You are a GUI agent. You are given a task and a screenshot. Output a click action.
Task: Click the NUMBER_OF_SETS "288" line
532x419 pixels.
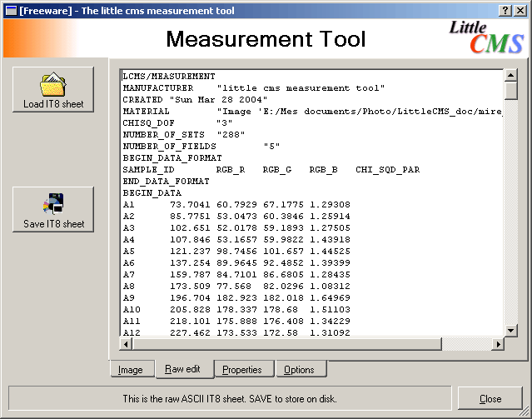coord(183,134)
